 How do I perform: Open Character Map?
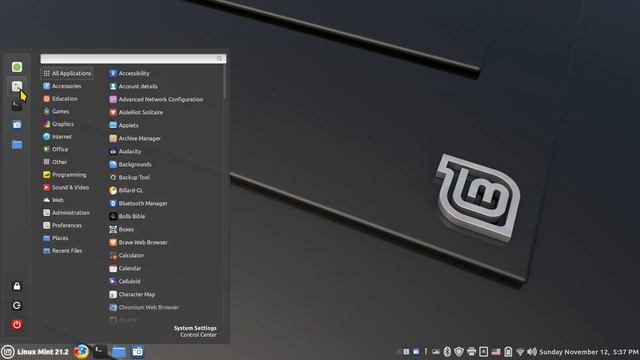click(132, 294)
